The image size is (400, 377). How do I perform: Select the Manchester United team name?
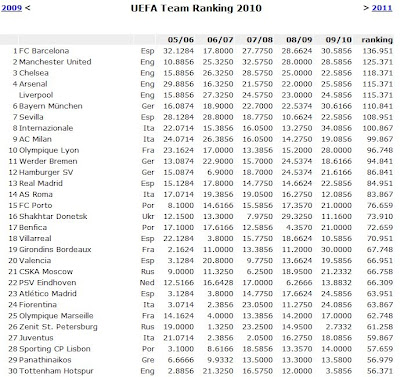(x=55, y=62)
